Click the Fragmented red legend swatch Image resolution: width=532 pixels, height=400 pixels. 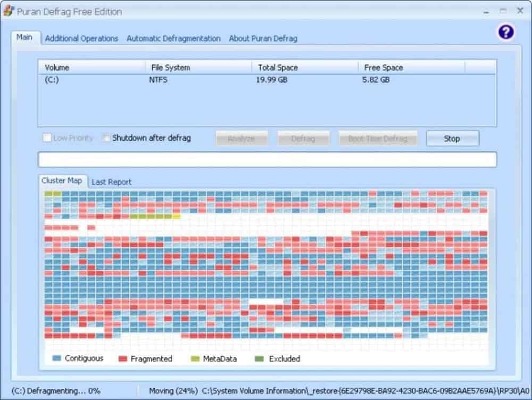pos(122,359)
